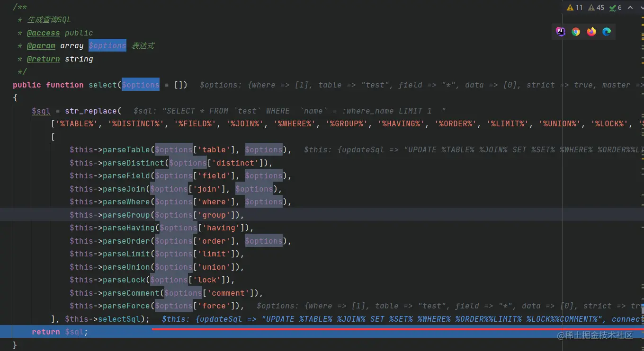The height and width of the screenshot is (351, 644).
Task: Click the parseDistinct method call
Action: [x=134, y=163]
